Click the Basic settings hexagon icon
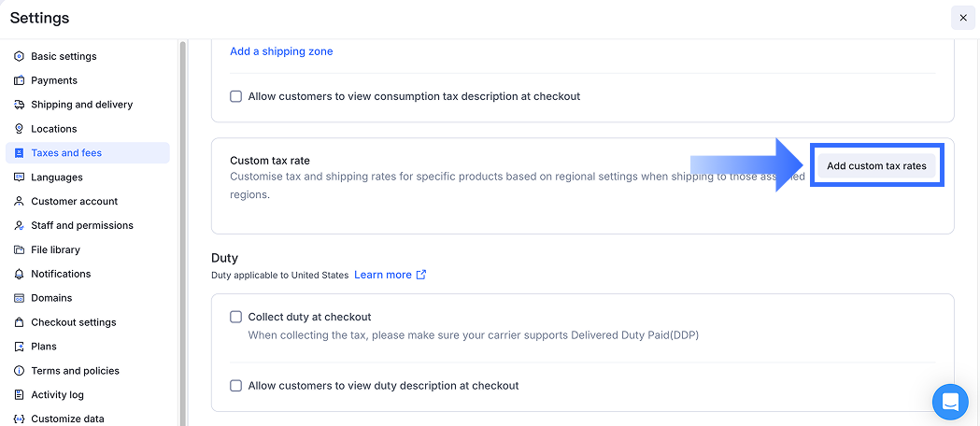The height and width of the screenshot is (426, 980). 20,56
